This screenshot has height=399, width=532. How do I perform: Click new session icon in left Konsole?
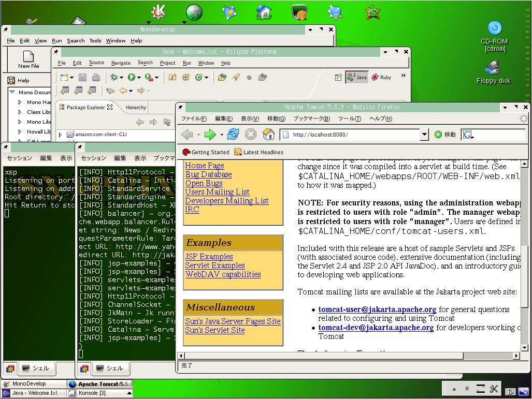pyautogui.click(x=10, y=368)
